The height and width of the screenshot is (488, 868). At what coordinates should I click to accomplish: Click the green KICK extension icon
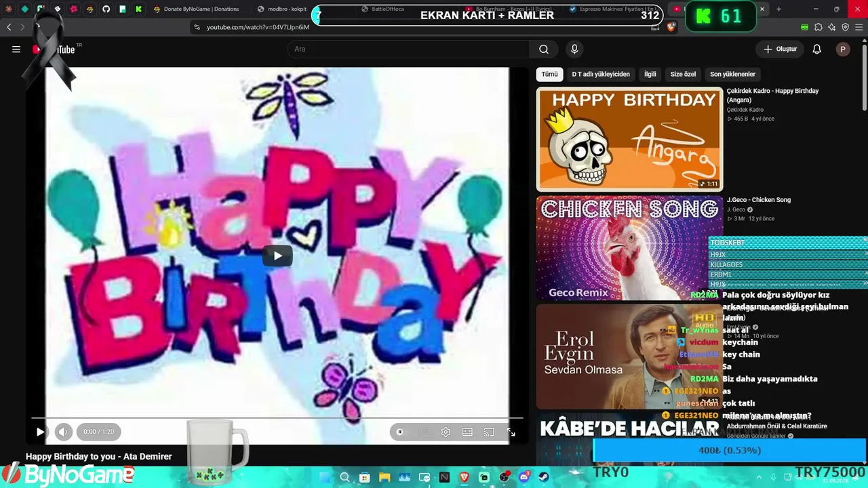tap(805, 27)
